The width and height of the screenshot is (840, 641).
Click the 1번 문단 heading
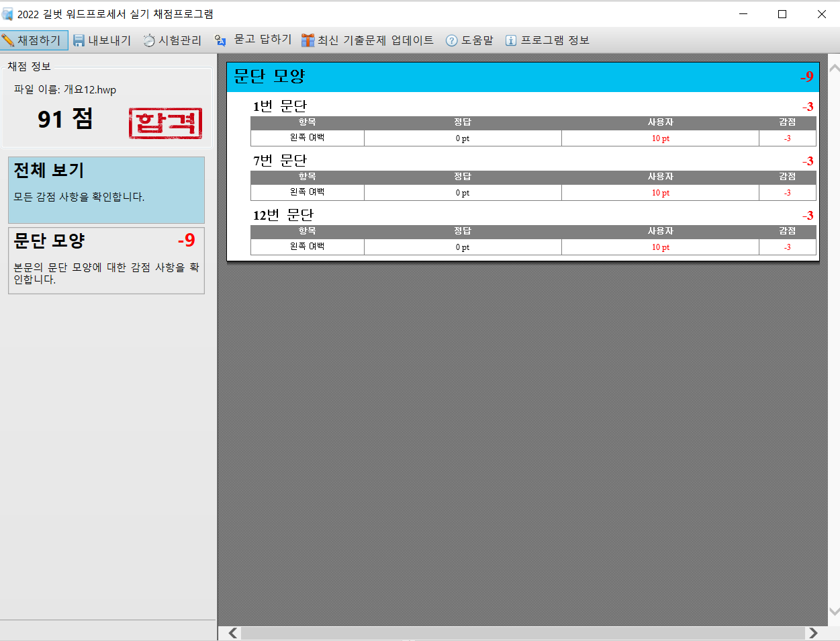[280, 106]
